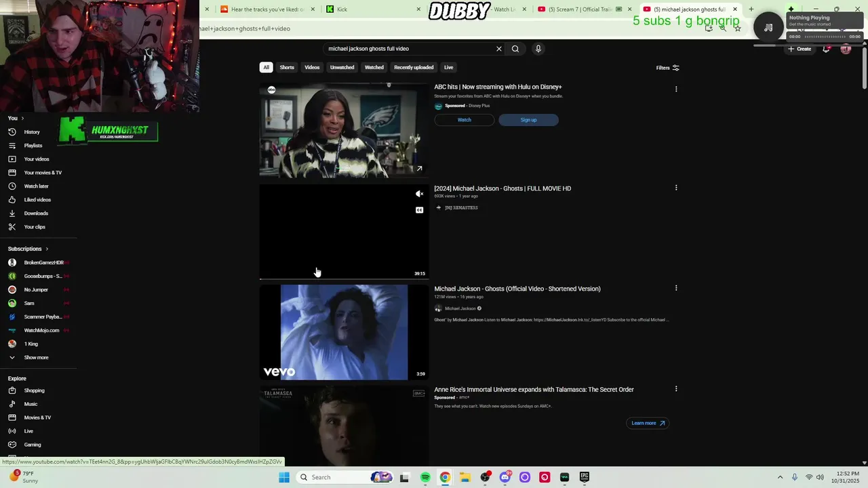Open Gaming under Explore

(33, 445)
